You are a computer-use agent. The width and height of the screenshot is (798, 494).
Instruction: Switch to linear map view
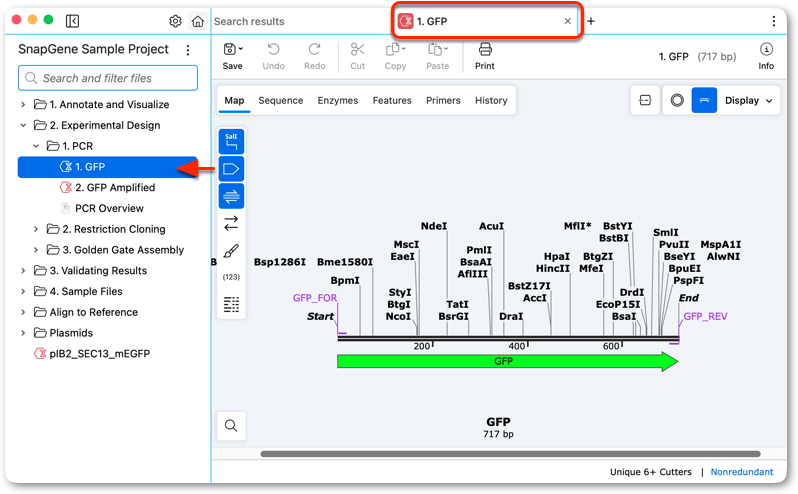(x=704, y=100)
